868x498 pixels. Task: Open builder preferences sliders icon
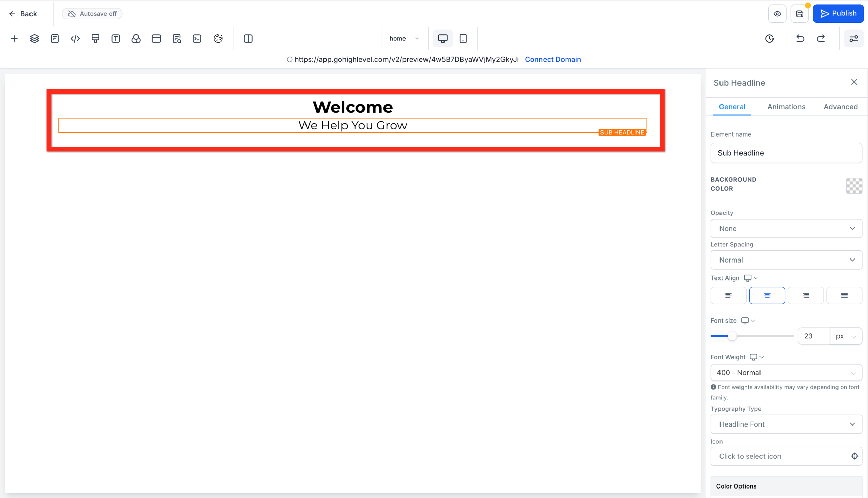(854, 38)
